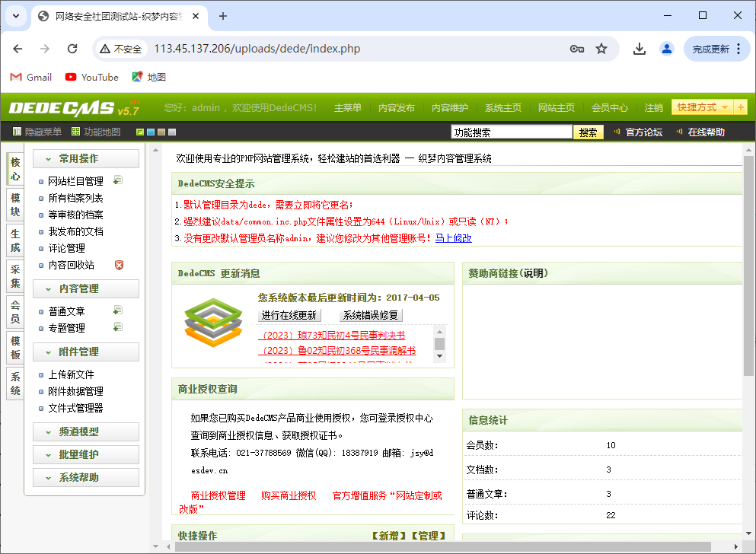The height and width of the screenshot is (554, 756).
Task: Click the add icon beside 网站栏目管理
Action: coord(118,181)
